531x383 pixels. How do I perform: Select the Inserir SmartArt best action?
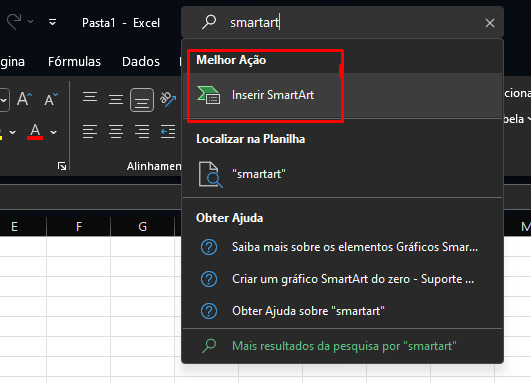click(x=342, y=95)
